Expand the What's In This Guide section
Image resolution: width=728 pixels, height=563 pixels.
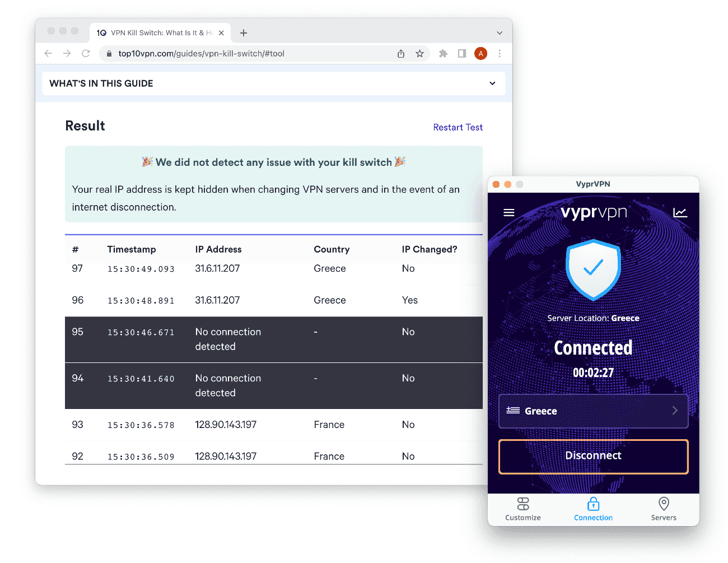point(274,83)
